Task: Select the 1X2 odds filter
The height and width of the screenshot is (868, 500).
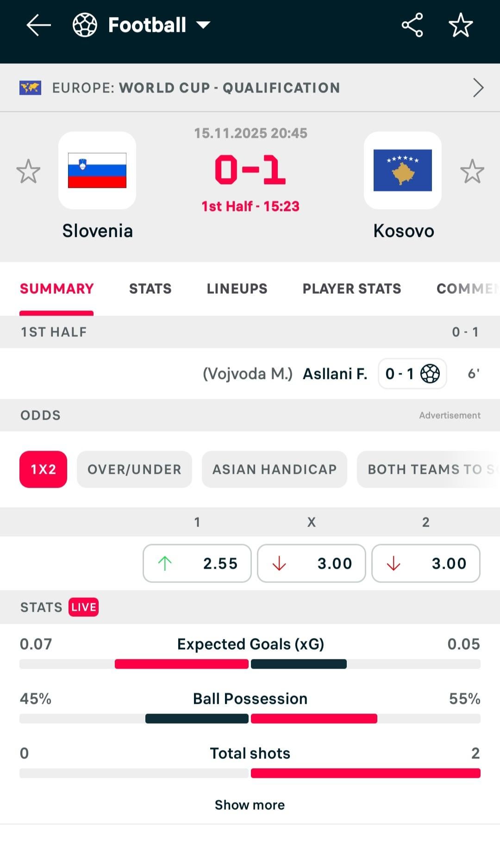Action: 43,469
